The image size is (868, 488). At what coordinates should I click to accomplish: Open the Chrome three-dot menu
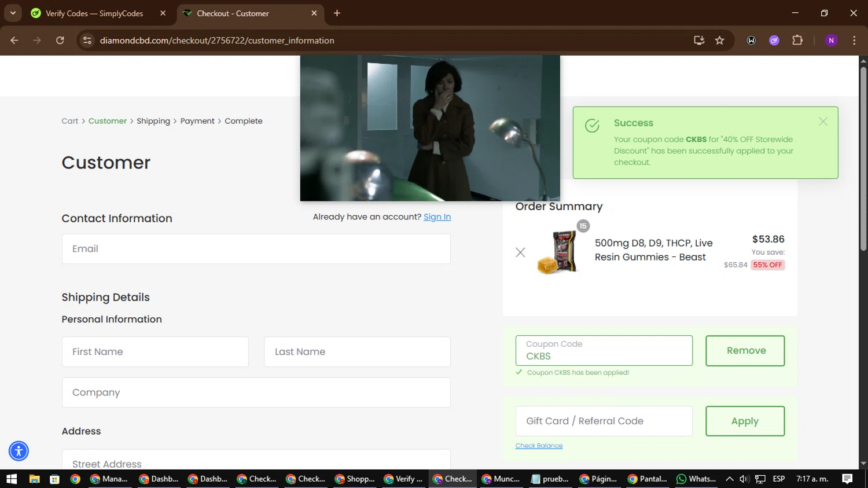click(x=854, y=41)
